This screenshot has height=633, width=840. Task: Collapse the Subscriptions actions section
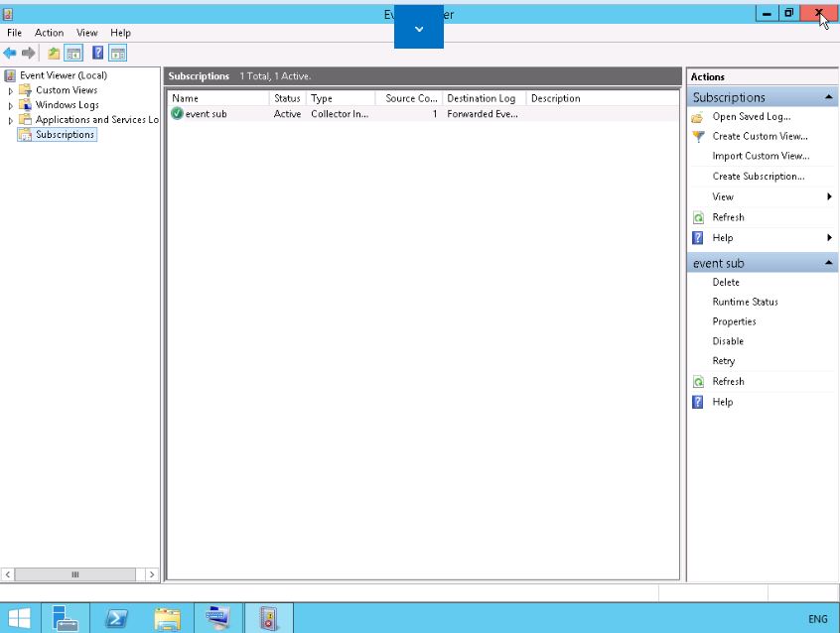[828, 97]
